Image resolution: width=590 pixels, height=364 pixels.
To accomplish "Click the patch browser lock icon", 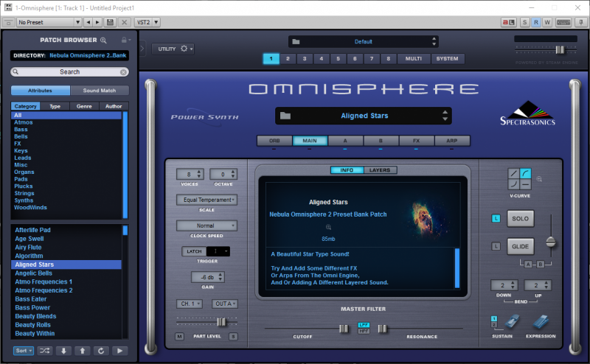I will [124, 40].
